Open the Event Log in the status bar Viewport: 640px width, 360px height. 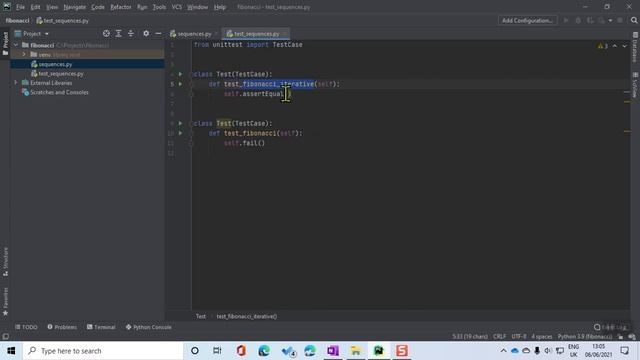click(x=611, y=327)
